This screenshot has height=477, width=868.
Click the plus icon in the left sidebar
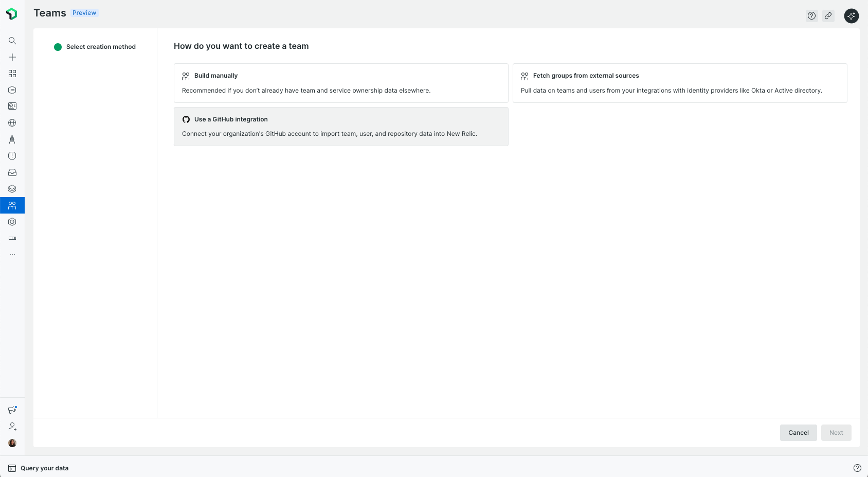click(12, 57)
